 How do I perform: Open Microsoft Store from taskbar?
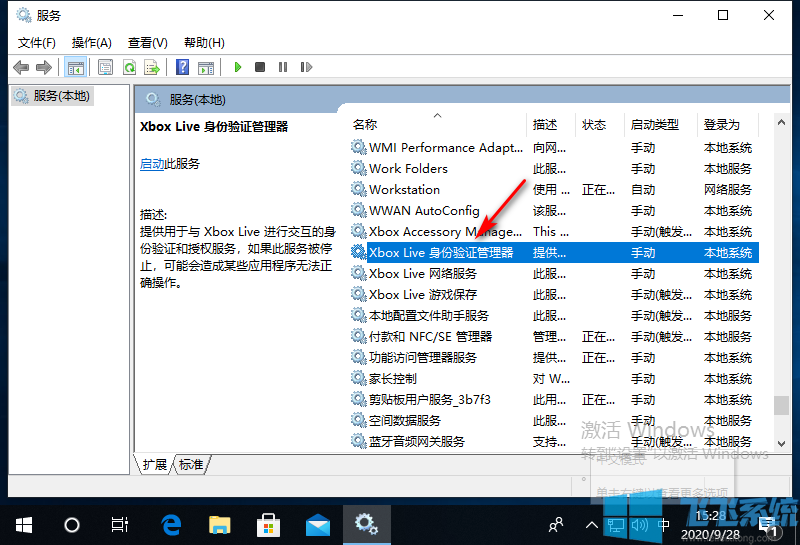point(268,525)
